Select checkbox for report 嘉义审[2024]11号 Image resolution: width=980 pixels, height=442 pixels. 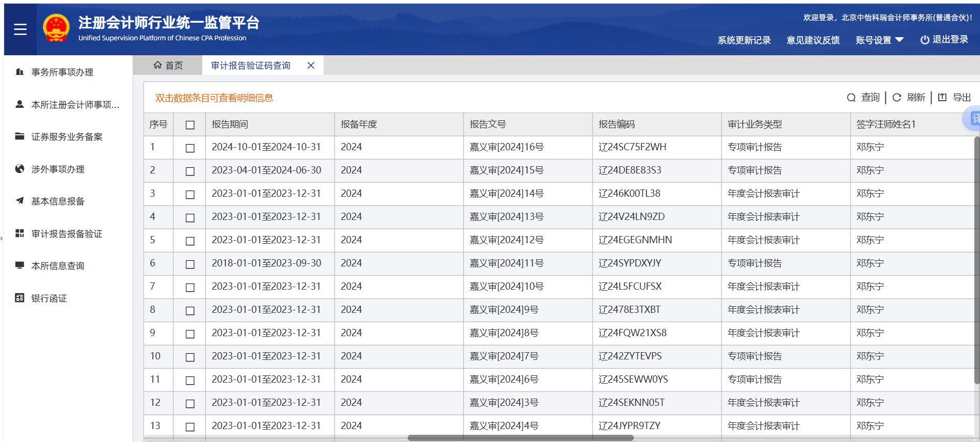(x=190, y=264)
